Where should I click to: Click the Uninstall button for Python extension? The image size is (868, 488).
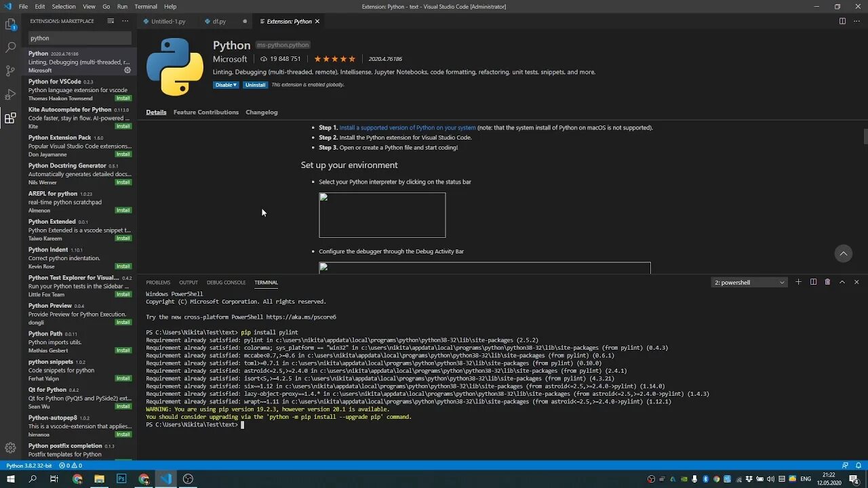(x=256, y=85)
